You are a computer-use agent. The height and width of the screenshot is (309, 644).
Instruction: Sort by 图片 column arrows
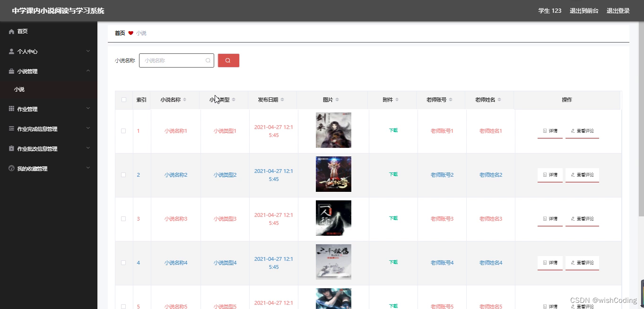click(x=337, y=100)
